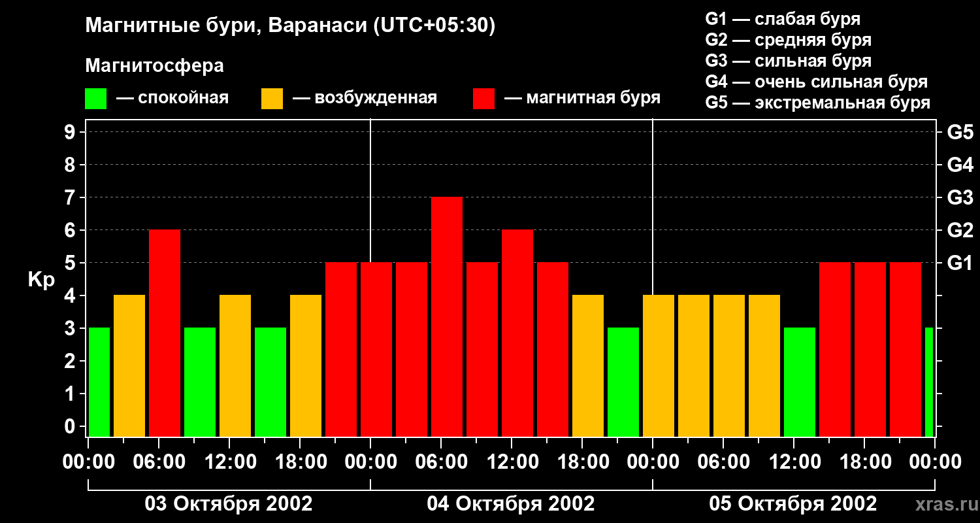Select legend line 'G2 — средняя буря'
The image size is (980, 523).
789,39
